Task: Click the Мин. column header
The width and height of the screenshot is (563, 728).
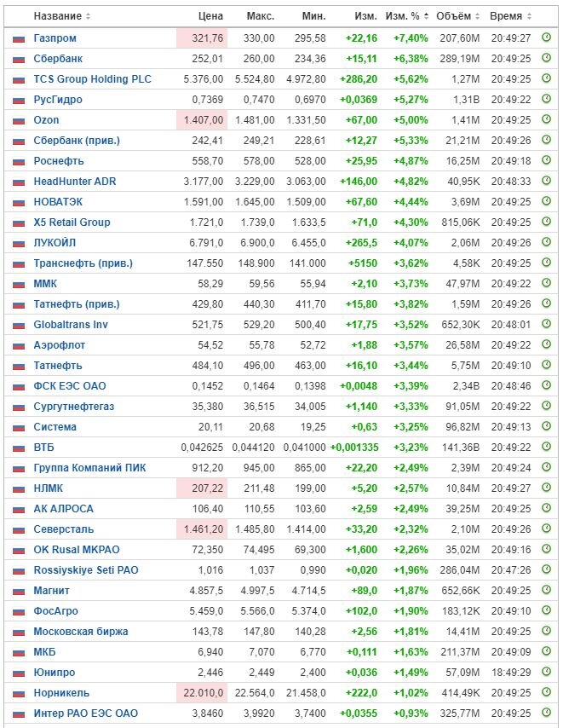Action: coord(314,16)
